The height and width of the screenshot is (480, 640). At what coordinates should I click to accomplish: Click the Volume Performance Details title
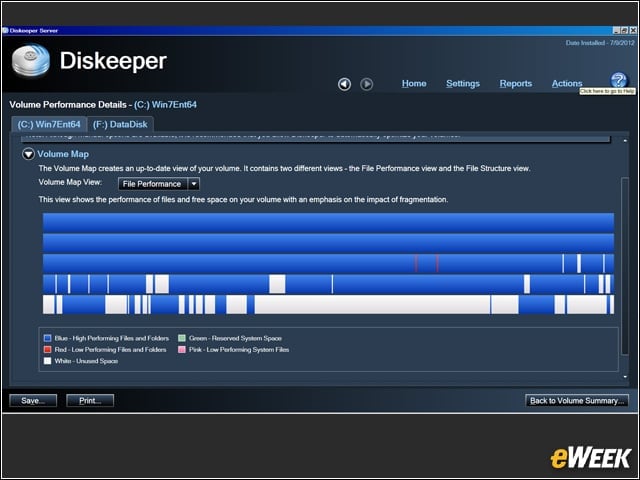[x=103, y=104]
